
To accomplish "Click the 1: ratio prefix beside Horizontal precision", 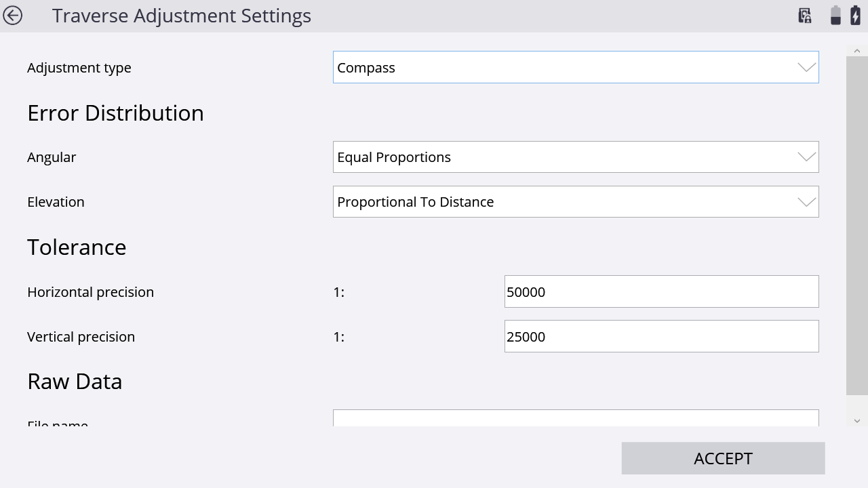I will tap(338, 292).
